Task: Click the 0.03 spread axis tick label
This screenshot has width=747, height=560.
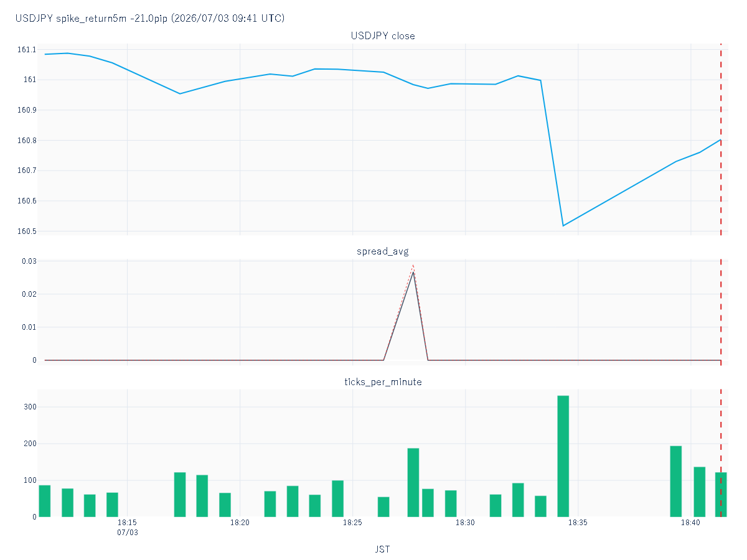Action: (28, 261)
